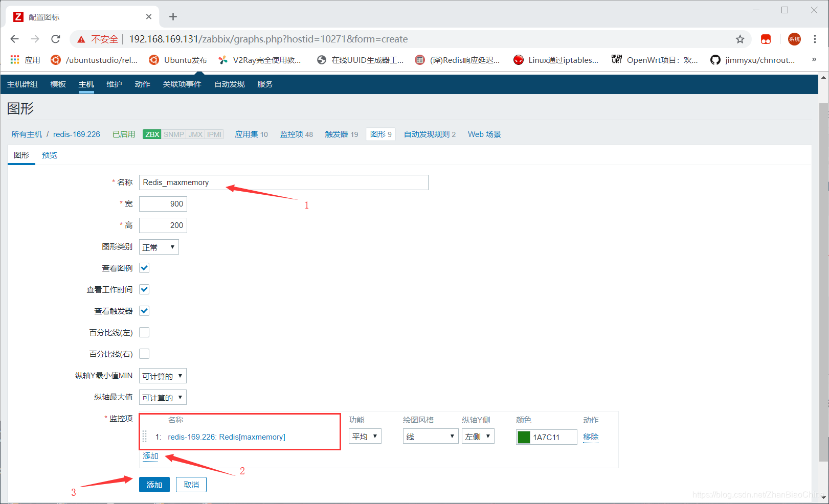Open the 应用集 10 link

(251, 134)
